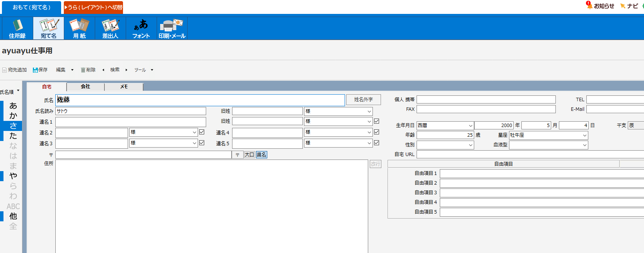The height and width of the screenshot is (253, 644).
Task: Click the 印刷・メール print icon
Action: 172,25
